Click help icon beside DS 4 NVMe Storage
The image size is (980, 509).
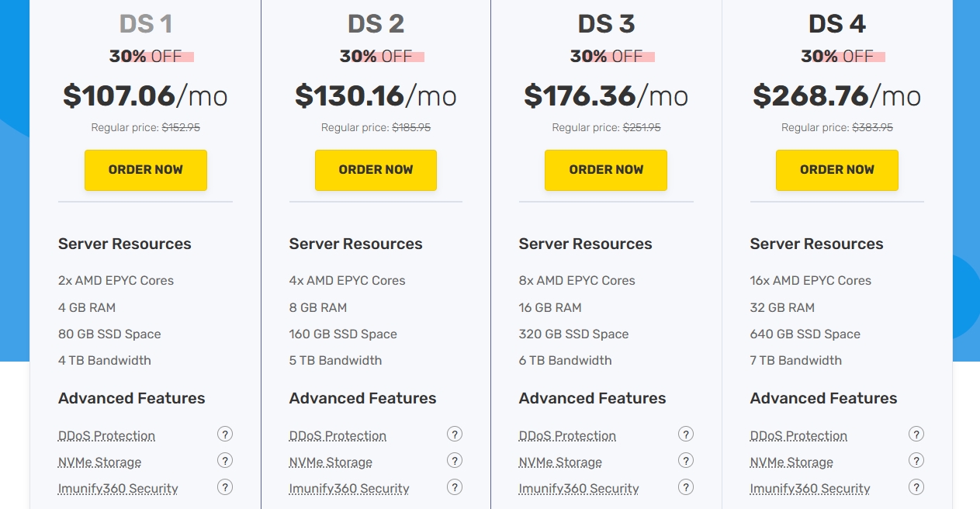[x=916, y=461]
